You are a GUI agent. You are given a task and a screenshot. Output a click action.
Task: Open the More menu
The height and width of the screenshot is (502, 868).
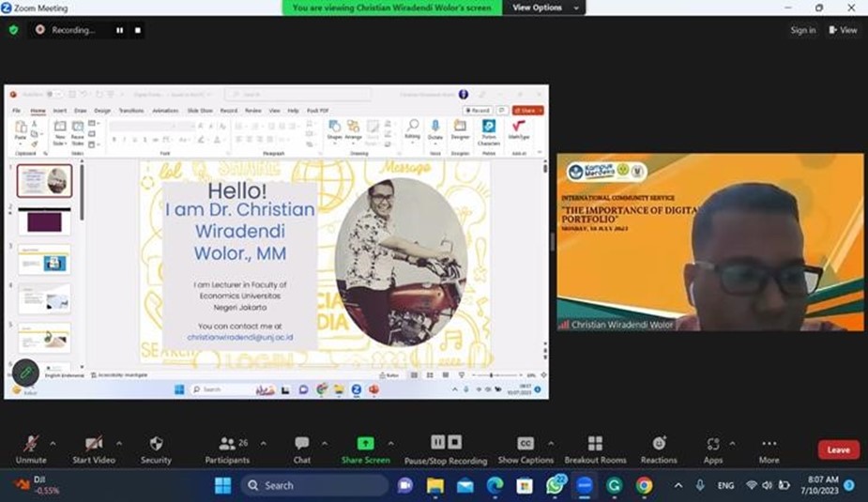click(769, 444)
